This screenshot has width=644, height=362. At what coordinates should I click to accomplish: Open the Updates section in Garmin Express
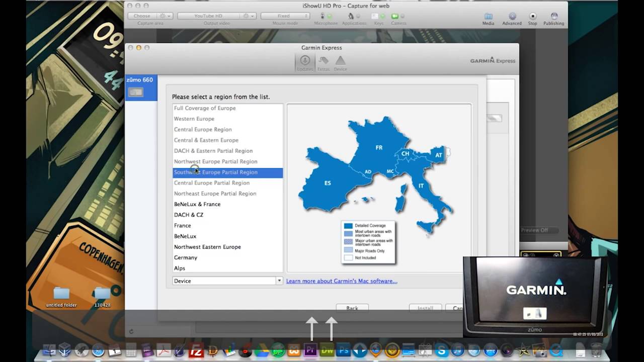(x=304, y=63)
